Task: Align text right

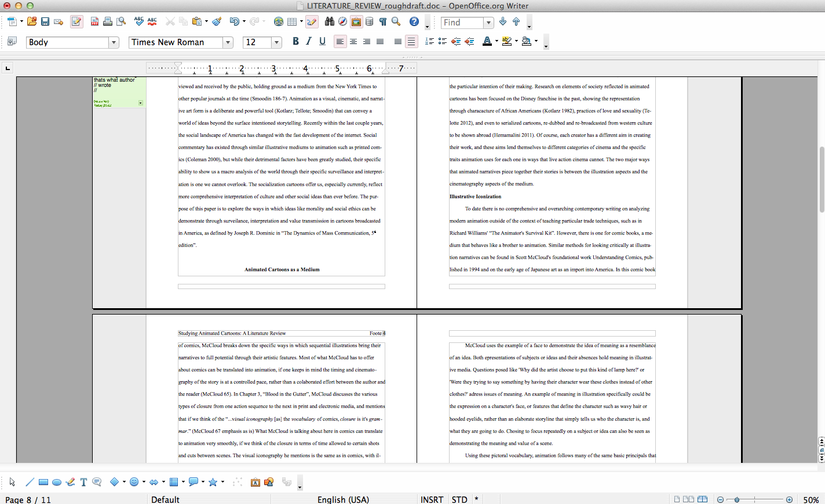Action: click(x=367, y=42)
